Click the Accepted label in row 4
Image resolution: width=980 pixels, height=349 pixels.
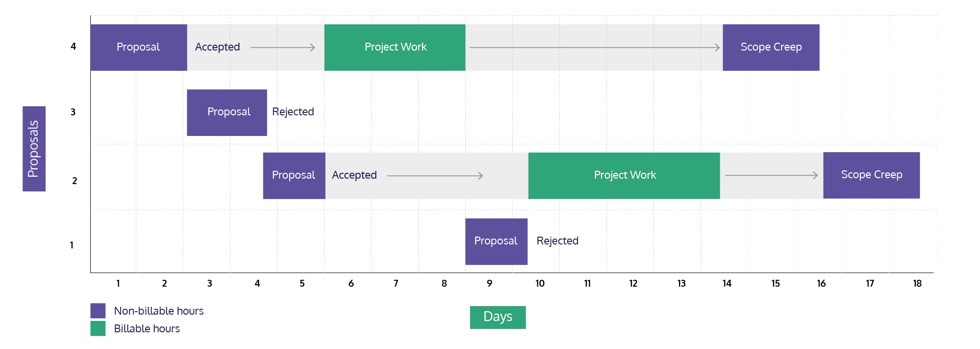point(217,47)
